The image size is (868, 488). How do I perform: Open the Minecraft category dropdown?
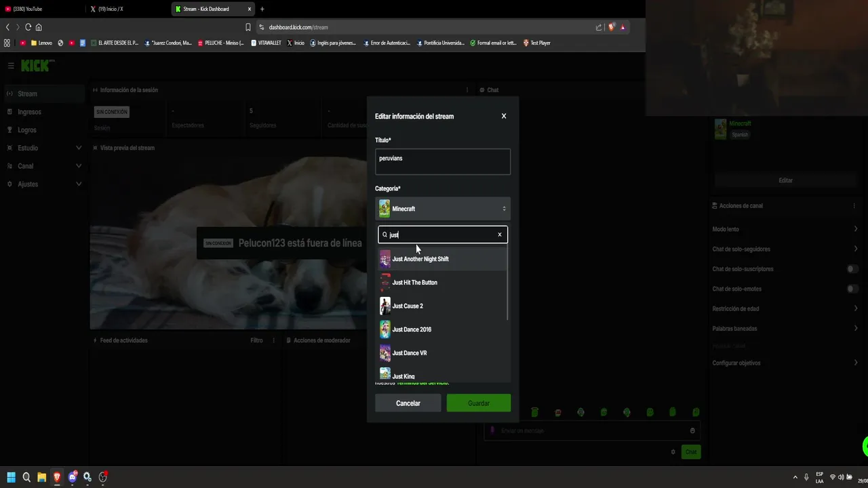(x=443, y=209)
